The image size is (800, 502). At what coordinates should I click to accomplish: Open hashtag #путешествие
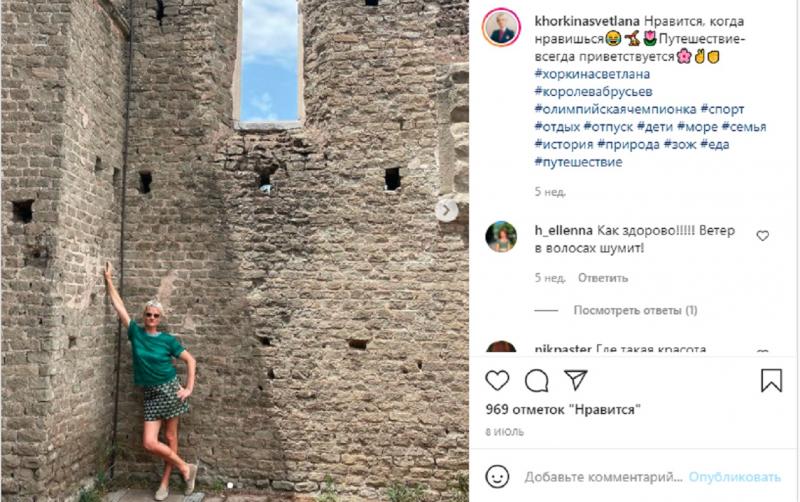point(579,162)
